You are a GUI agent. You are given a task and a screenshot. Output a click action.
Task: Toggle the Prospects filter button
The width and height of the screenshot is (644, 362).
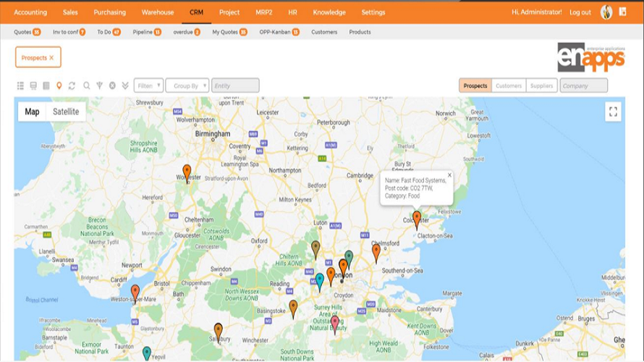(475, 85)
